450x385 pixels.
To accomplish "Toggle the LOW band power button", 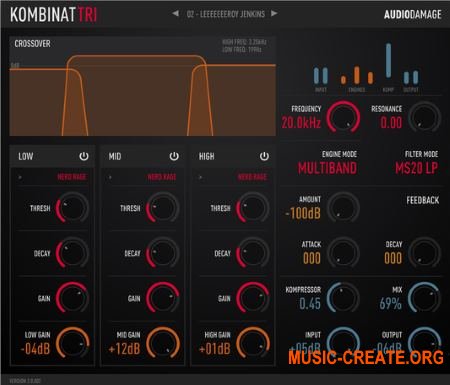I will (84, 156).
